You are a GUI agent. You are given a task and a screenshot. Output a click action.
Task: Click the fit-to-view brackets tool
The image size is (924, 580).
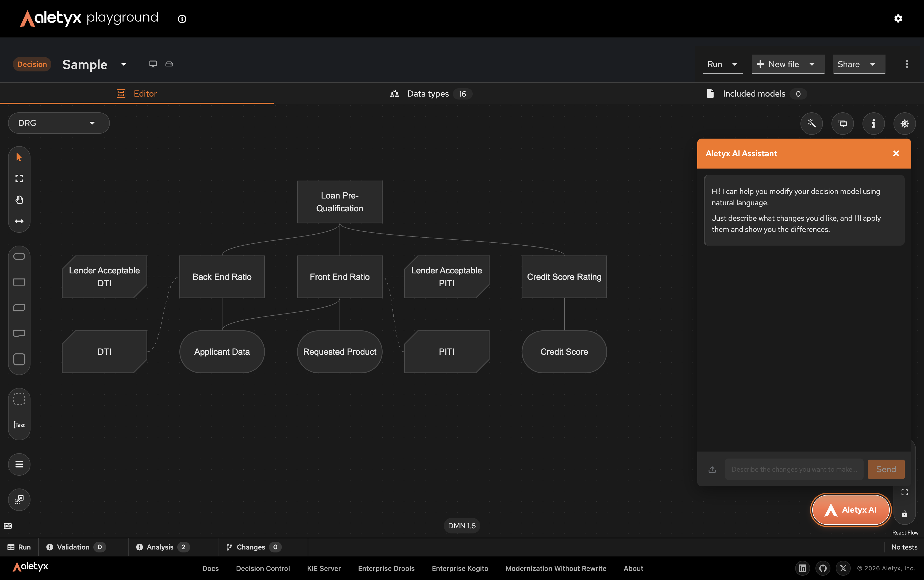point(19,178)
